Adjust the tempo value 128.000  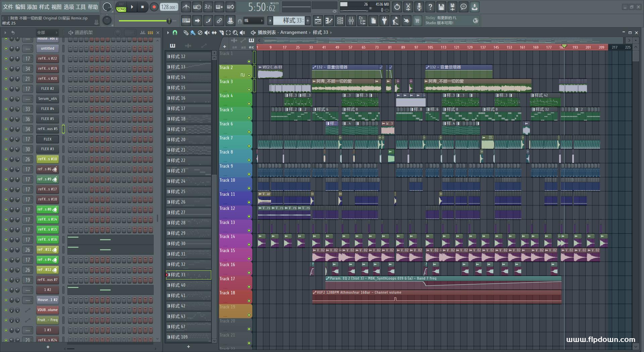(x=169, y=7)
